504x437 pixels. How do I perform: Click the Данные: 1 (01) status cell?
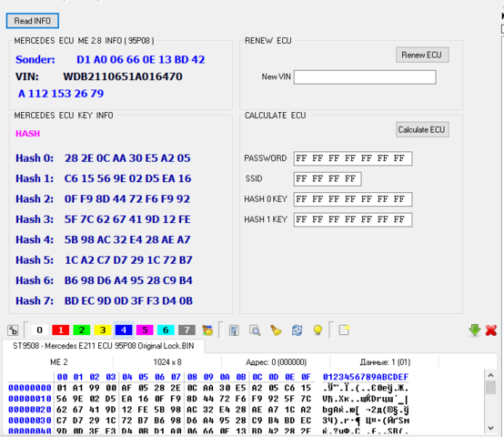tap(385, 362)
